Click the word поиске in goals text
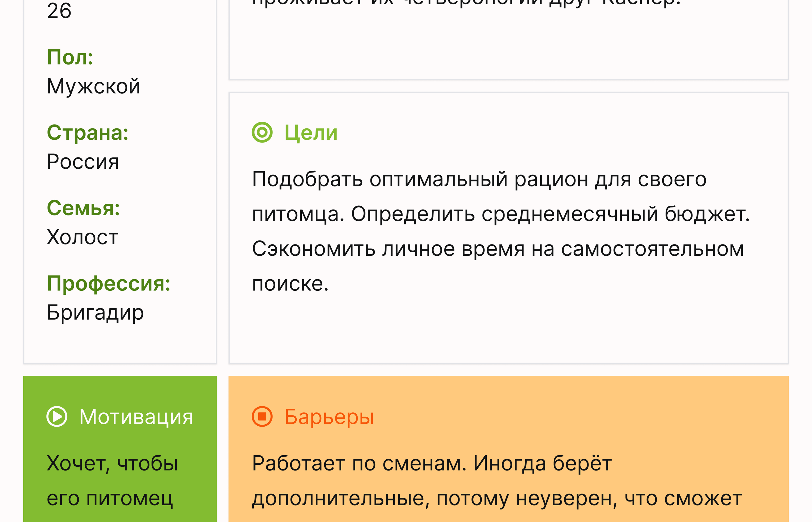Image resolution: width=812 pixels, height=522 pixels. point(290,283)
